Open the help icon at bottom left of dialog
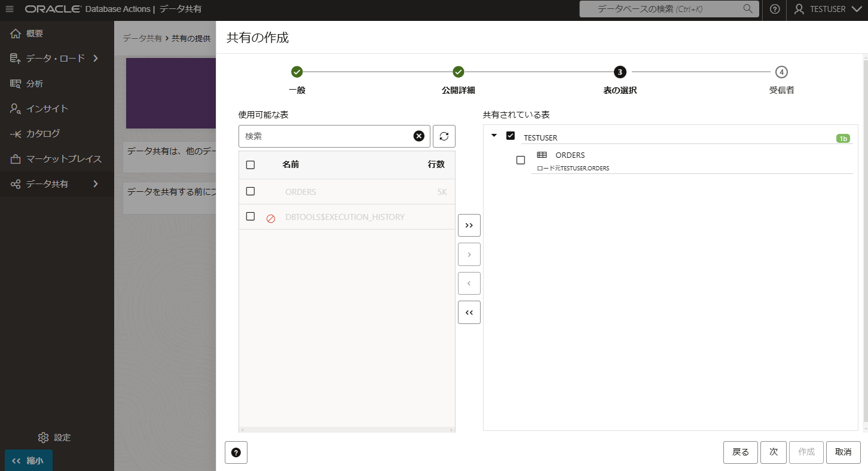 pos(236,452)
